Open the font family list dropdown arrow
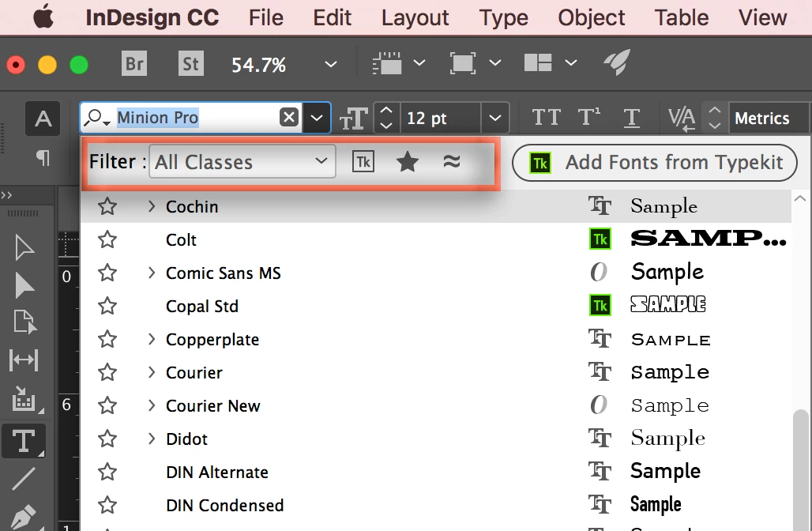 pyautogui.click(x=317, y=118)
